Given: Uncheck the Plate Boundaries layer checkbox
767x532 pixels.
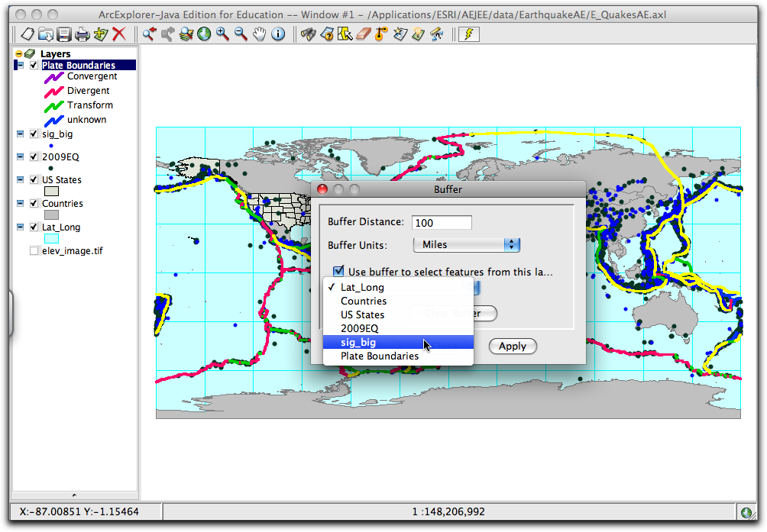Looking at the screenshot, I should pos(34,65).
